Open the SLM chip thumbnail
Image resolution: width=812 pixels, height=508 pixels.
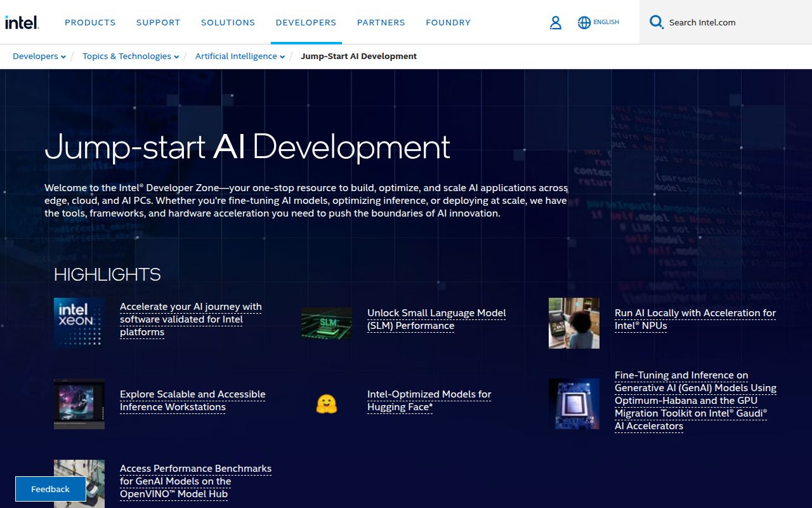(x=327, y=323)
